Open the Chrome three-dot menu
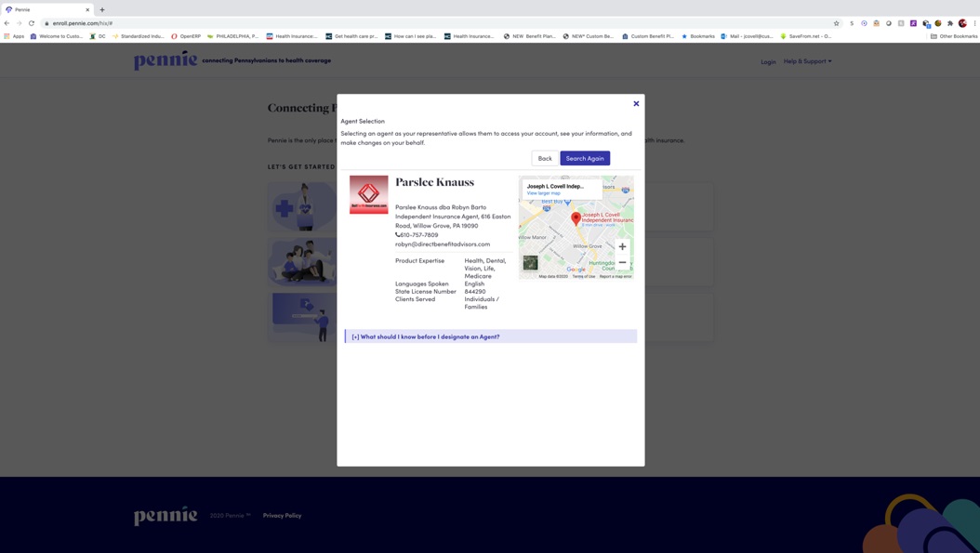The image size is (980, 553). pos(974,23)
